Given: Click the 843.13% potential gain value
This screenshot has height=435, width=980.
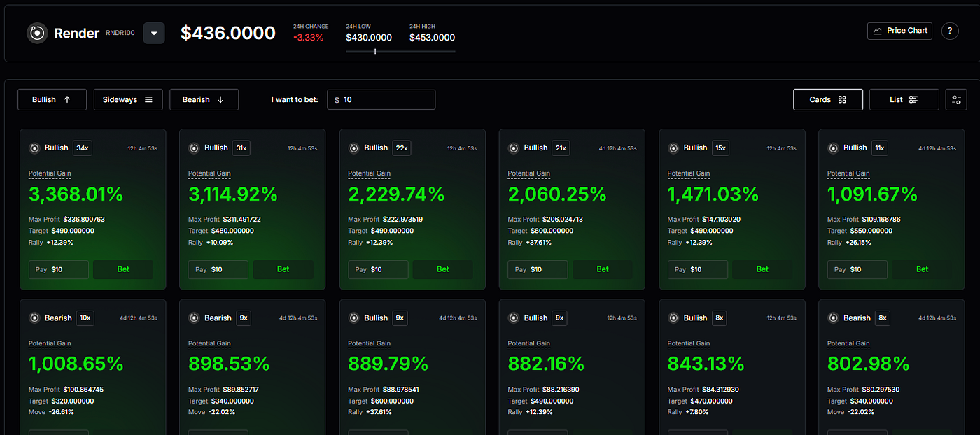Looking at the screenshot, I should pyautogui.click(x=707, y=364).
